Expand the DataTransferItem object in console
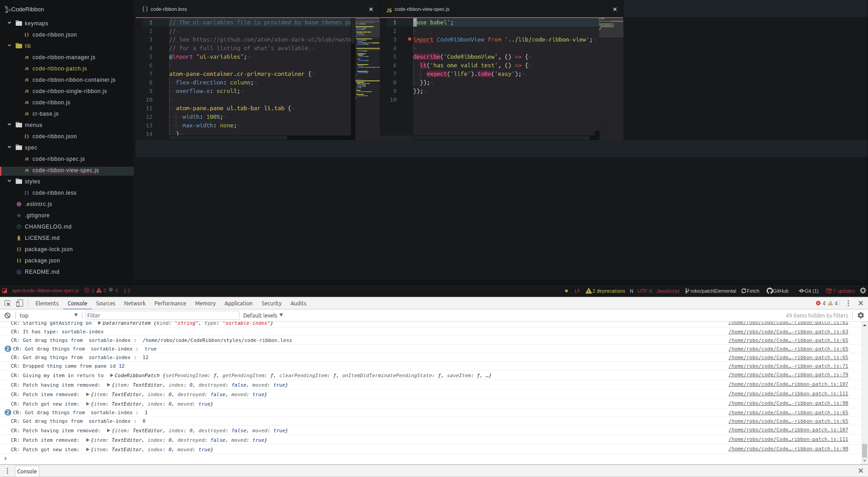 point(99,323)
